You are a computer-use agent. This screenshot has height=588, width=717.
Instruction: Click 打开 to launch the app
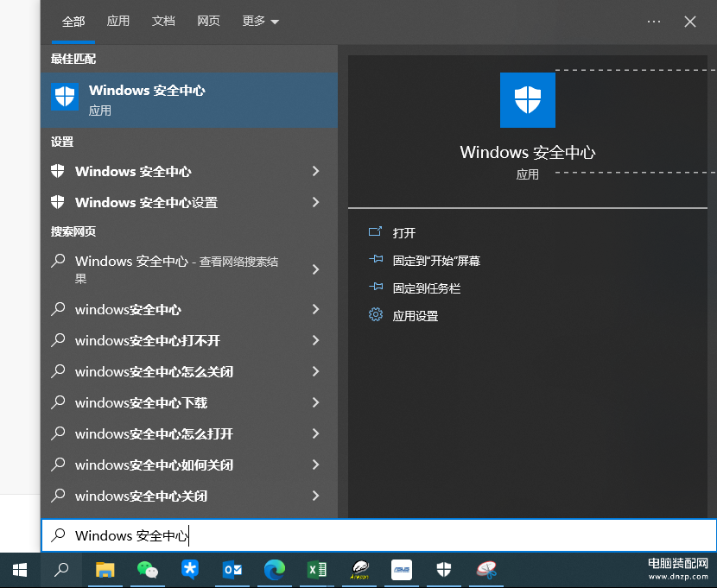click(x=403, y=233)
